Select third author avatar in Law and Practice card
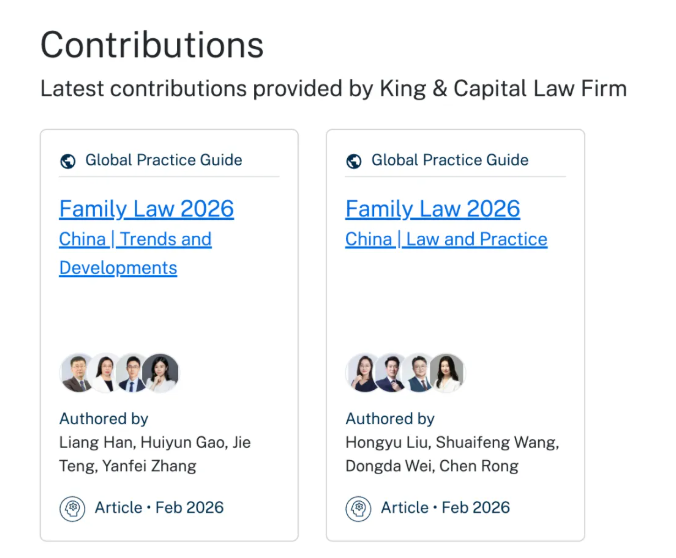The image size is (676, 558). 419,373
